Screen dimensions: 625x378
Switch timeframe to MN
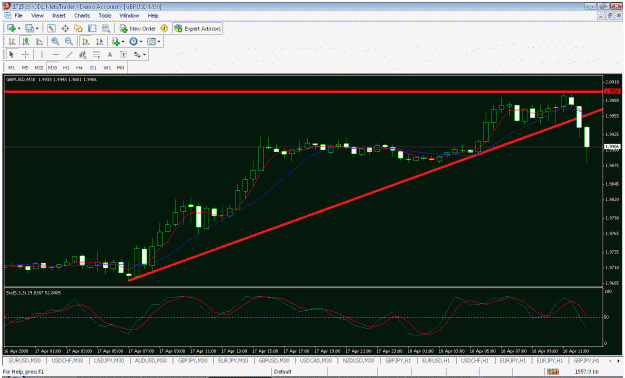120,68
